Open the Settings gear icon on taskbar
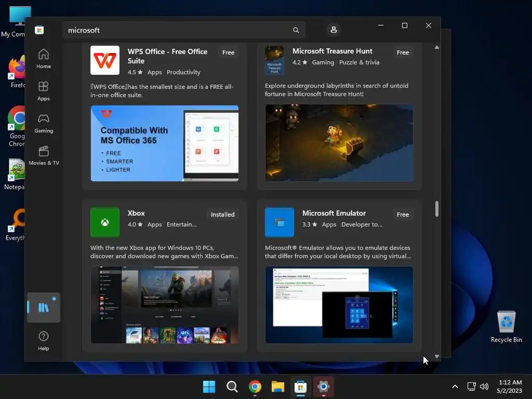The image size is (532, 399). tap(323, 387)
